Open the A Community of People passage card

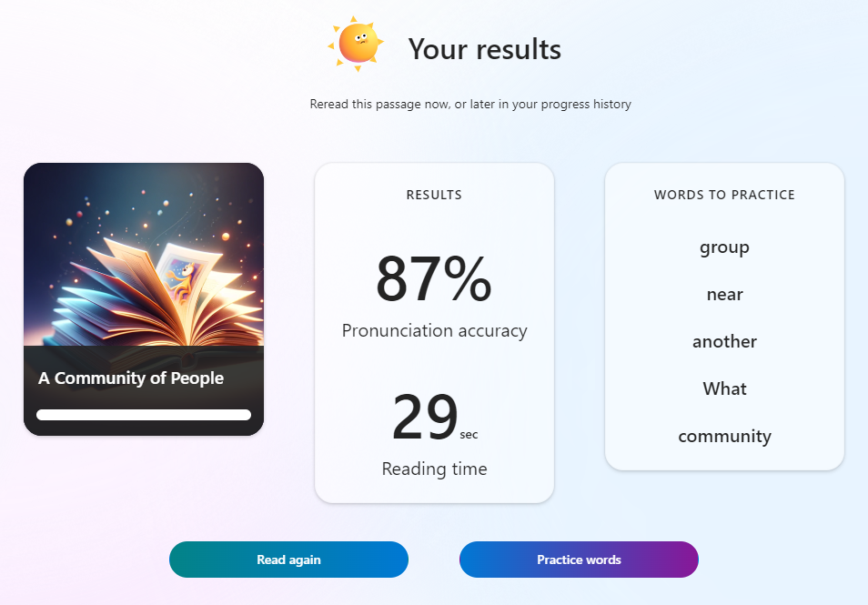coord(144,299)
